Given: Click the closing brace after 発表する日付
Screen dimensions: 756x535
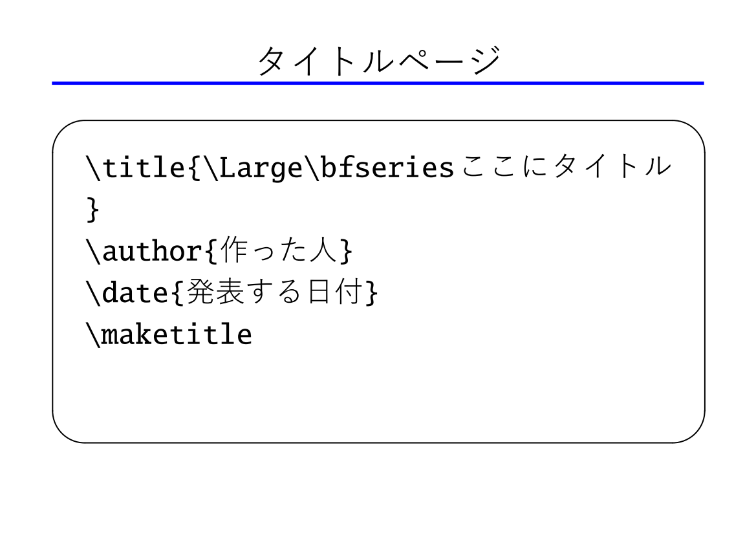Looking at the screenshot, I should [371, 293].
